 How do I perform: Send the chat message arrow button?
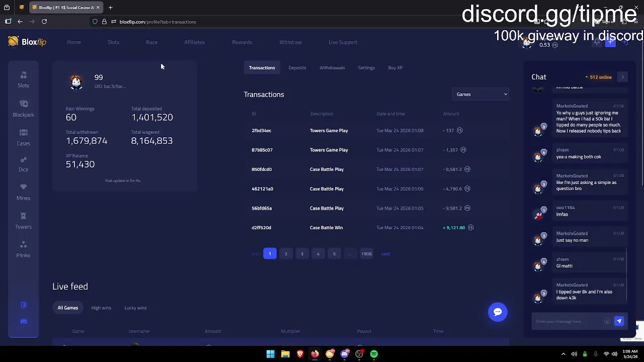[x=619, y=321]
